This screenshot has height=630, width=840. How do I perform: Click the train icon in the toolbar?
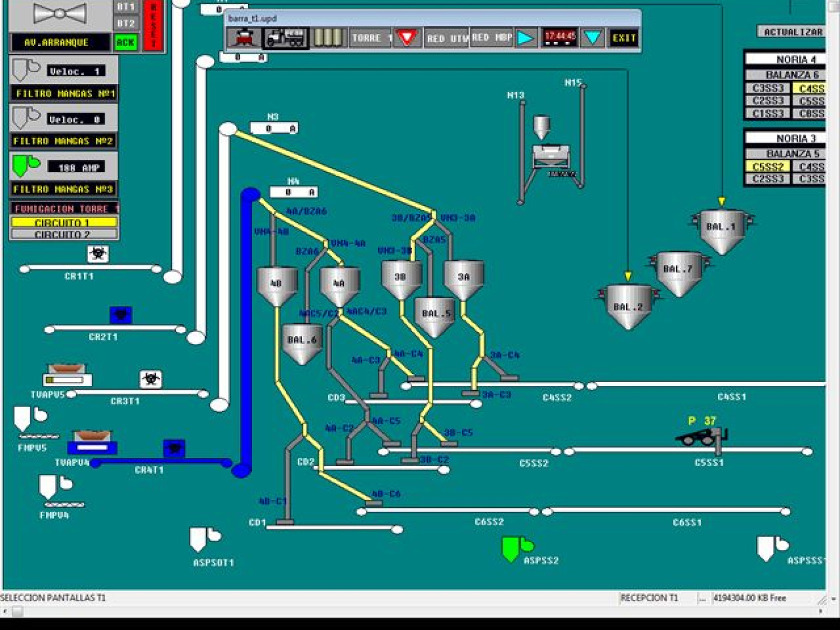pyautogui.click(x=244, y=38)
